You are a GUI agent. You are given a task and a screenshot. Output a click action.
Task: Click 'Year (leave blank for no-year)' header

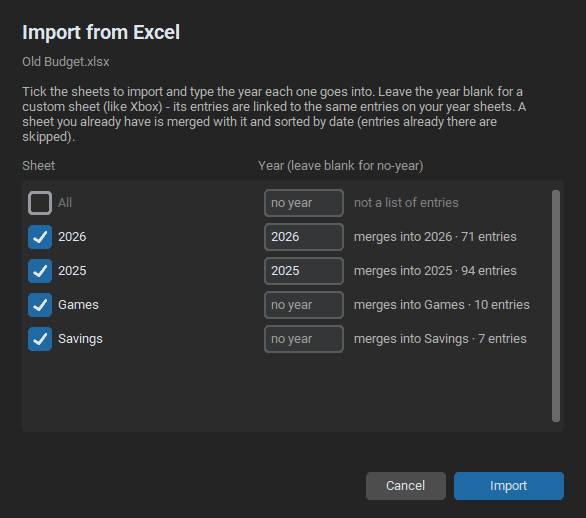pos(340,166)
